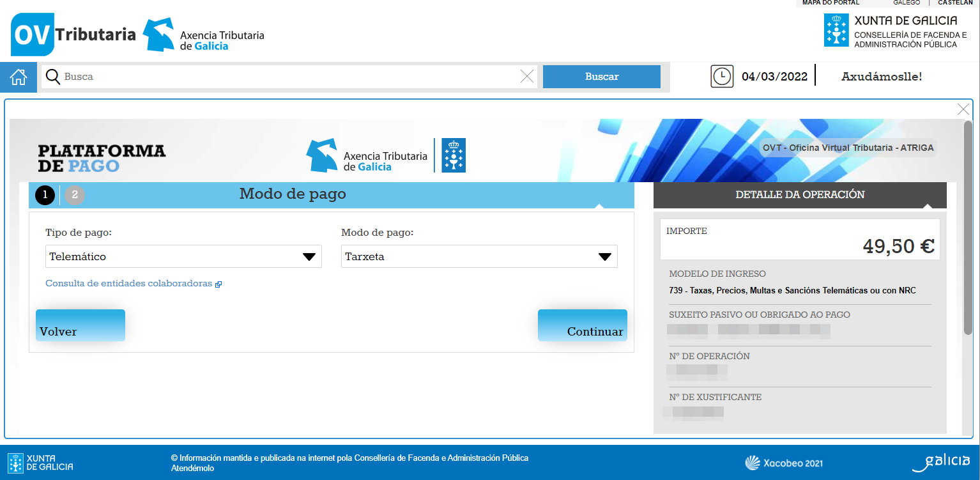Click the Xunta de Galicia header emblem
The image size is (980, 480).
tap(836, 30)
